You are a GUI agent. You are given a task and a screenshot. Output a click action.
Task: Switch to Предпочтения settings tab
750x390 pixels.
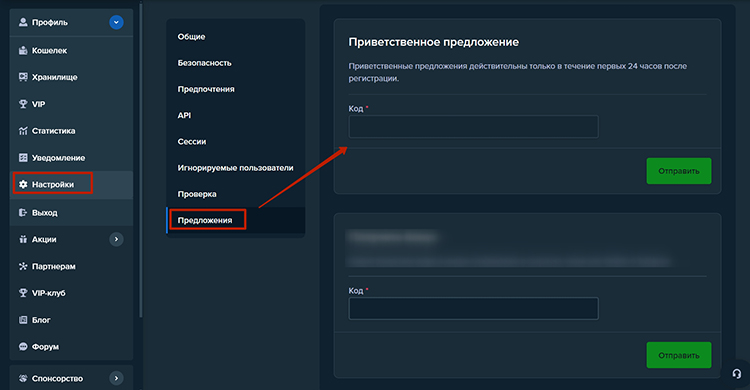click(x=236, y=89)
